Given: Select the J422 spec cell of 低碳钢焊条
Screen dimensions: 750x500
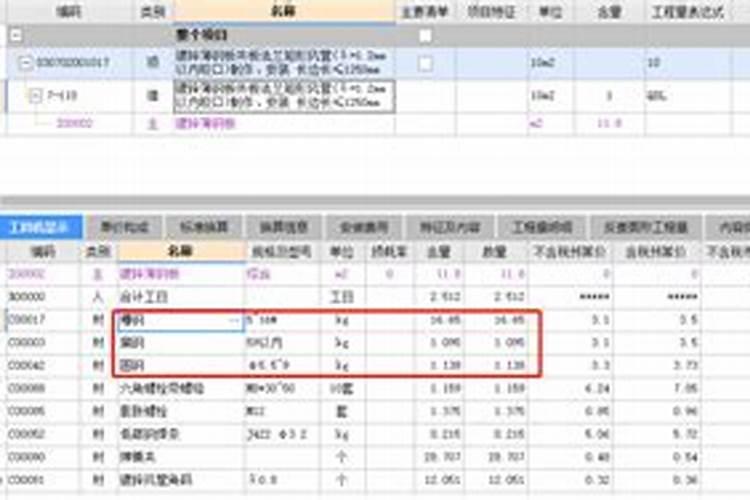Looking at the screenshot, I should tap(282, 434).
